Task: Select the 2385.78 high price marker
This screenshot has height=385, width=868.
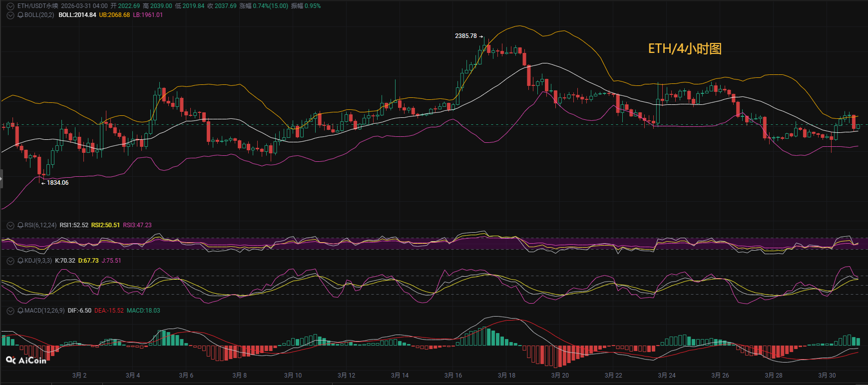Action: click(x=466, y=36)
